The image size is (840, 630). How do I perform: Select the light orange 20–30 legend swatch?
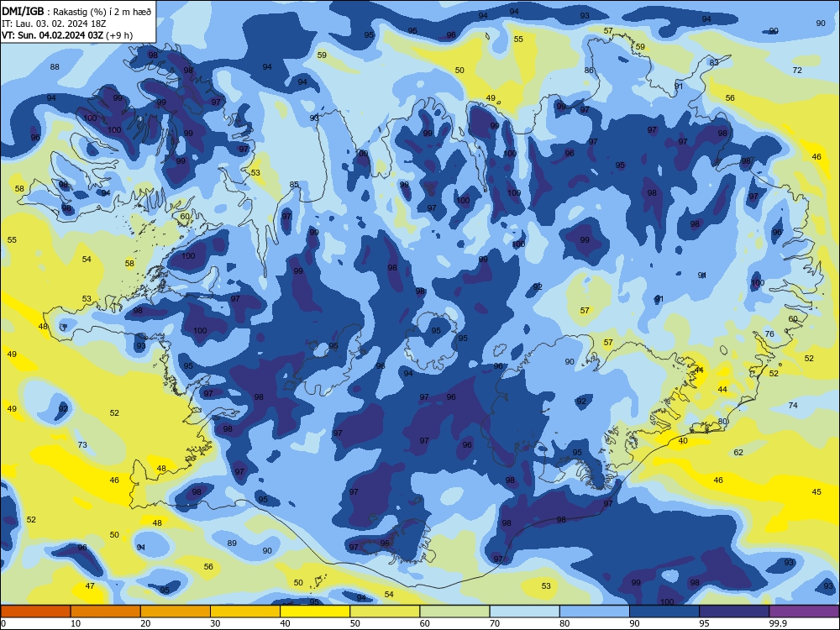(x=176, y=612)
